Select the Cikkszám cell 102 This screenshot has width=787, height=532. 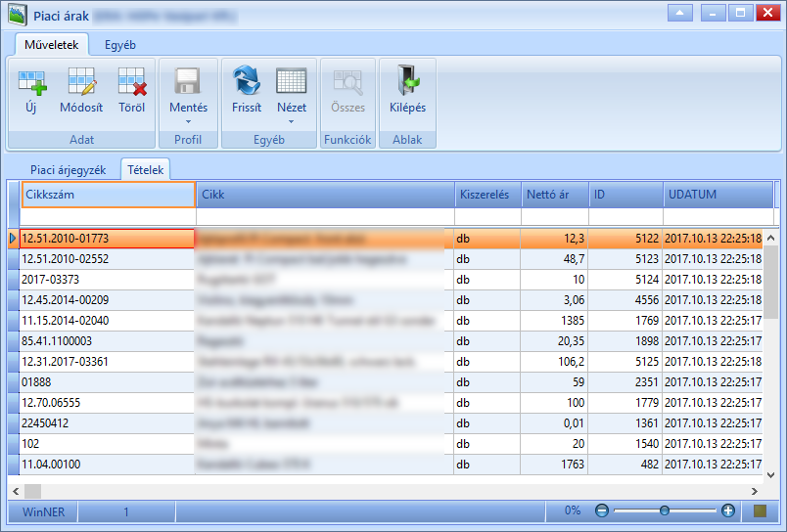tap(107, 444)
